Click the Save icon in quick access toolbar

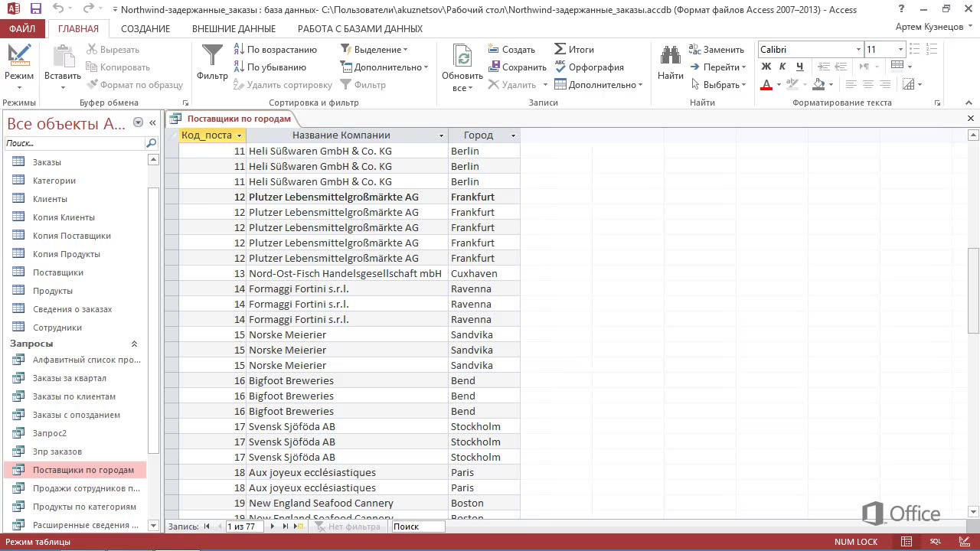click(35, 9)
